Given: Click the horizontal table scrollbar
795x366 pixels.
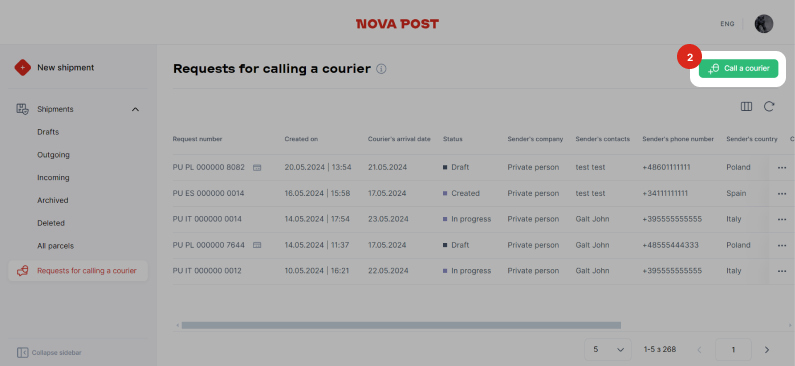Looking at the screenshot, I should coord(401,325).
